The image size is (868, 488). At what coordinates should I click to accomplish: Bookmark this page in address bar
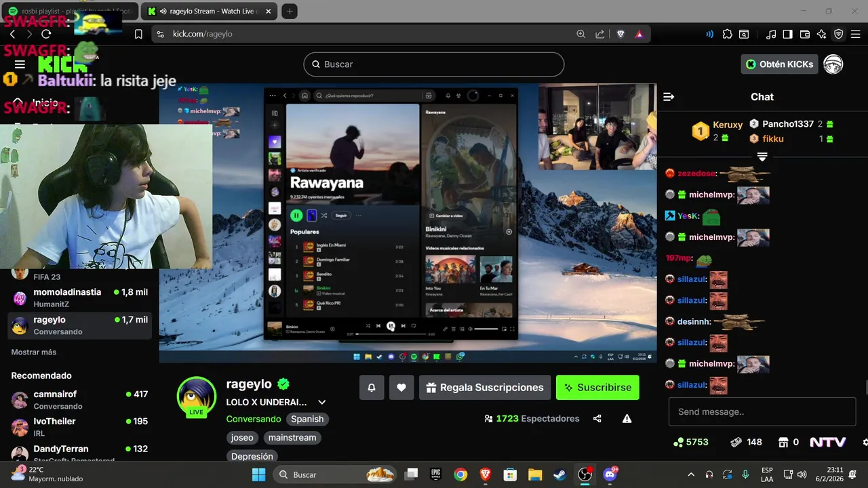click(x=138, y=34)
